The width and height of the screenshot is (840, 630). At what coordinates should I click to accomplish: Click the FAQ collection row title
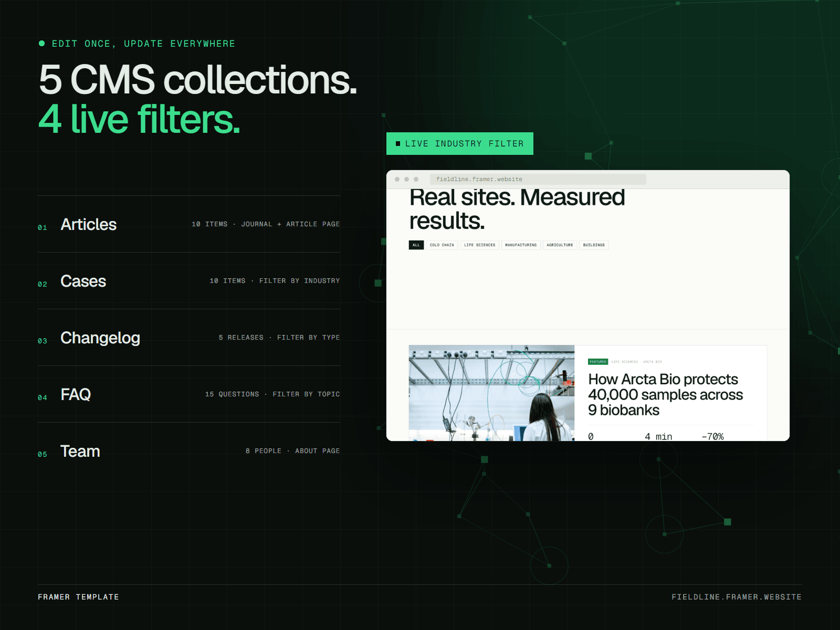[x=76, y=394]
